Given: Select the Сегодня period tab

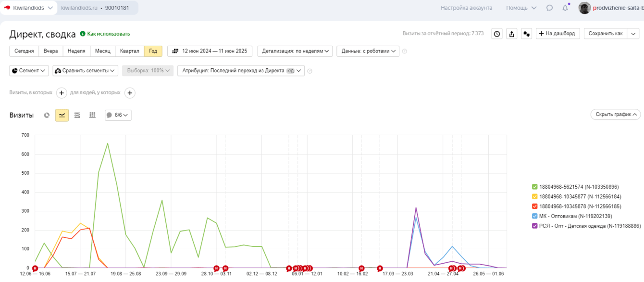Looking at the screenshot, I should coord(24,51).
